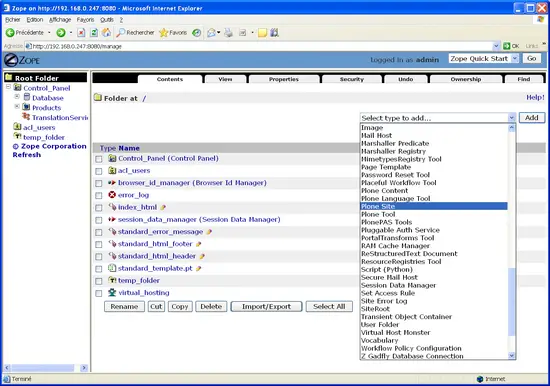Click the Go button in header
Screen dimensions: 550x386
tap(532, 59)
